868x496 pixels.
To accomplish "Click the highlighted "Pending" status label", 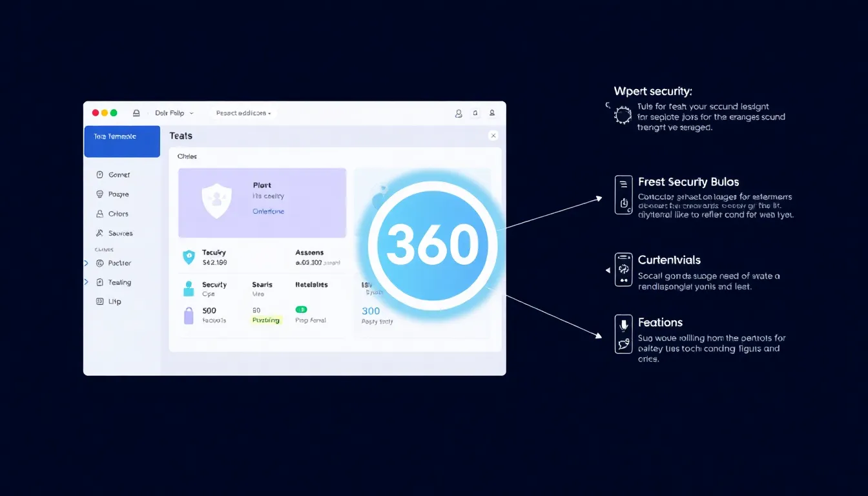I will coord(266,320).
